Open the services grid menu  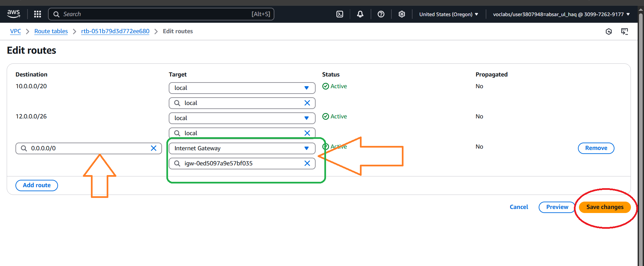point(38,14)
